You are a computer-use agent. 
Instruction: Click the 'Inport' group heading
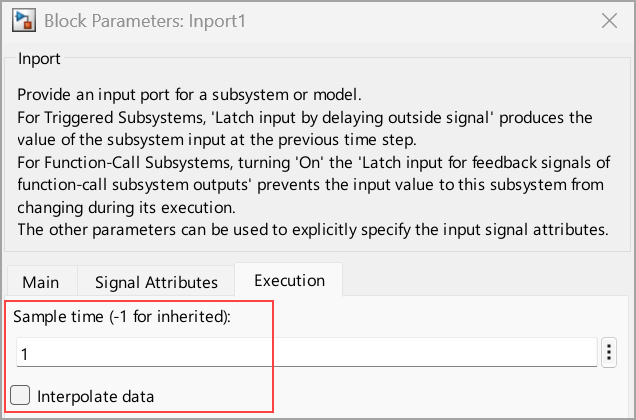(39, 59)
